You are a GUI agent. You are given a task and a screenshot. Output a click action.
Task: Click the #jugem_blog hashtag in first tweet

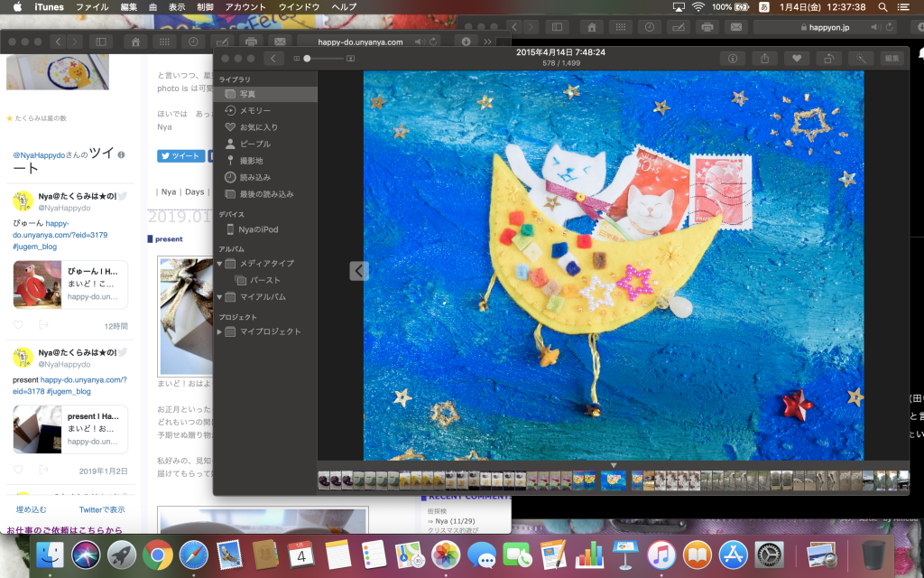35,247
